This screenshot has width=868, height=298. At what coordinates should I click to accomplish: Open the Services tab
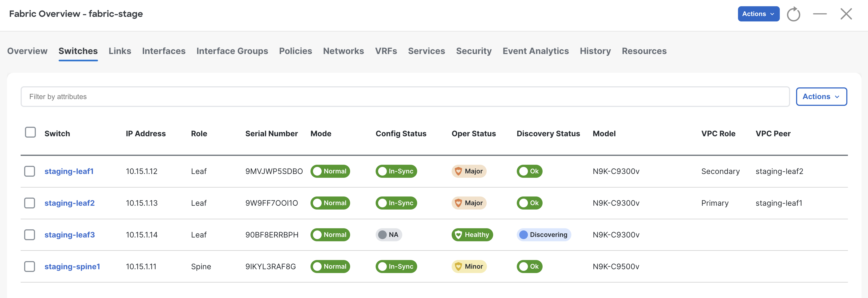(427, 51)
